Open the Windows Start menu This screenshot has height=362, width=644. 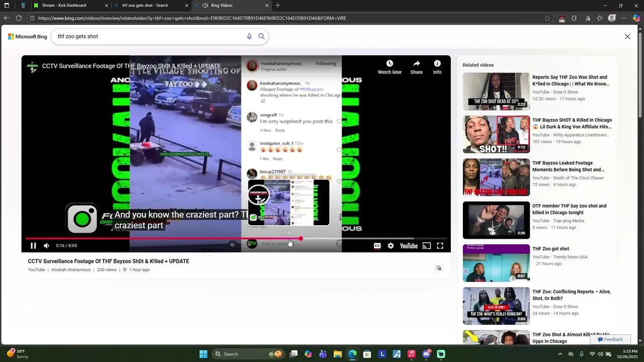(x=203, y=354)
